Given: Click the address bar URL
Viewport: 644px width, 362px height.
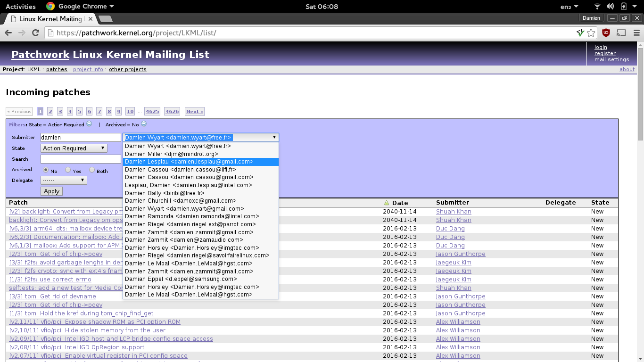Looking at the screenshot, I should 136,33.
